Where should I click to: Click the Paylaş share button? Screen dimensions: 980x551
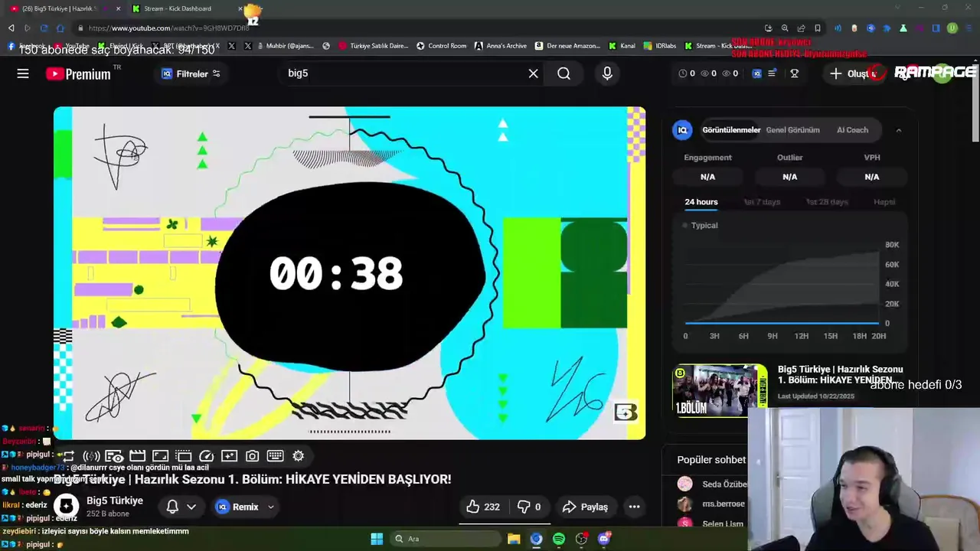click(x=586, y=507)
